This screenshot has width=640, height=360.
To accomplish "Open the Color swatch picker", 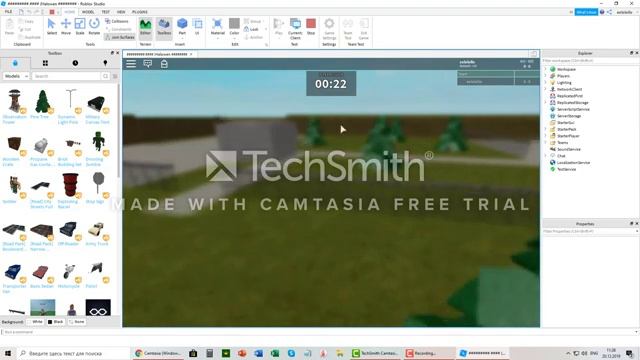I will click(234, 27).
